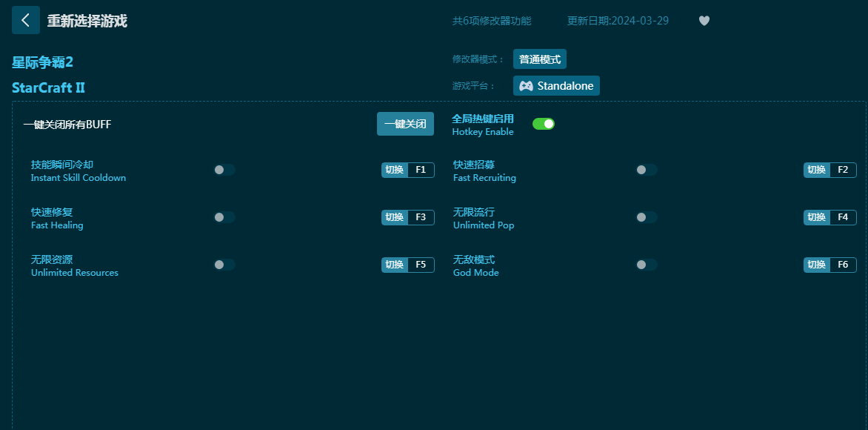Click the F6 hotkey field
Viewport: 868px width, 430px height.
click(x=843, y=265)
